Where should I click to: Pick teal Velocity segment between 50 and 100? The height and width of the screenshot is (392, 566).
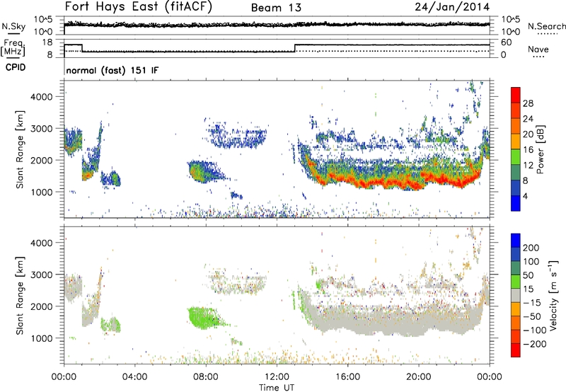click(x=516, y=268)
